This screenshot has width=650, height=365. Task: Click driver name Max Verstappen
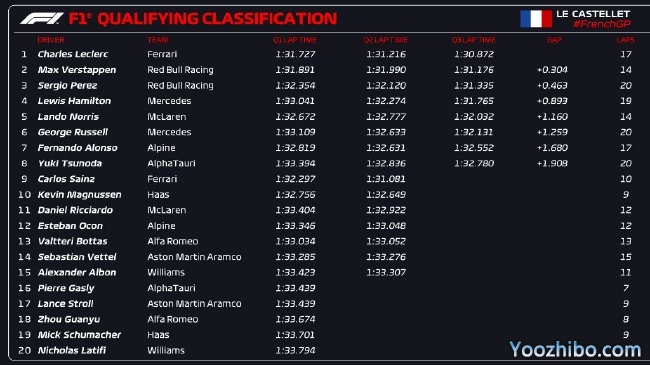coord(77,70)
